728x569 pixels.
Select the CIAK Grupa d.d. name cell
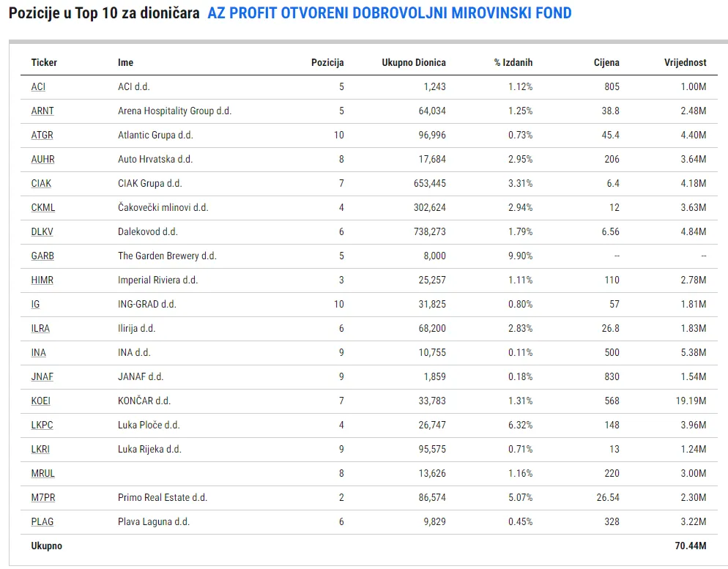coord(149,183)
